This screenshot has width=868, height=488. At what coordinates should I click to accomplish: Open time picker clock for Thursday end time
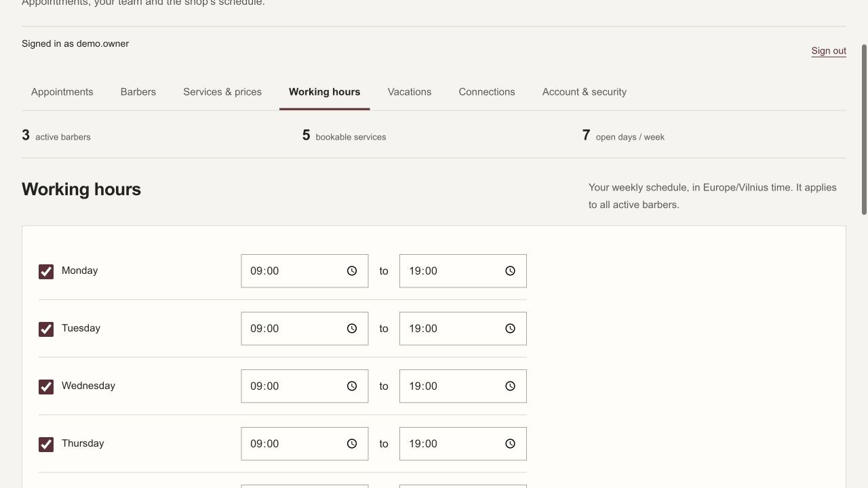coord(511,444)
